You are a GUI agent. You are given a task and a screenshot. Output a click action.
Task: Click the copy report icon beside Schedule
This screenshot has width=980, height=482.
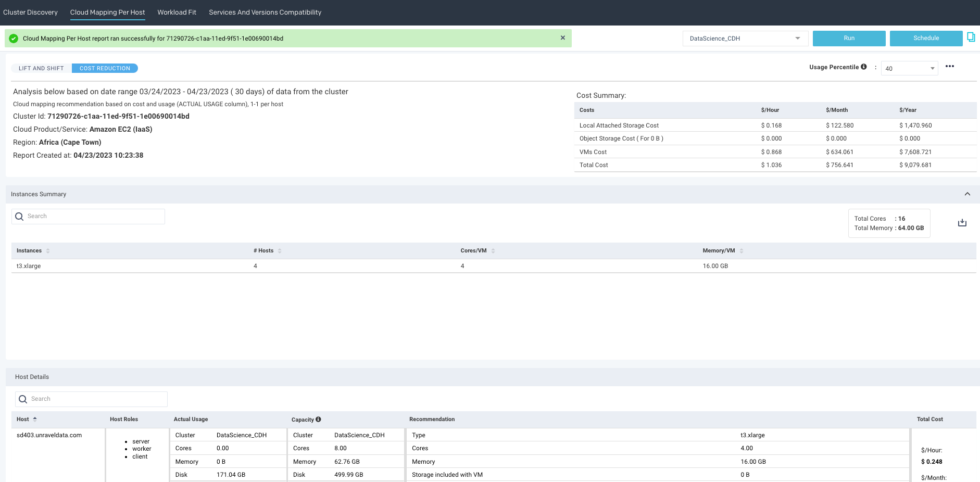click(971, 37)
